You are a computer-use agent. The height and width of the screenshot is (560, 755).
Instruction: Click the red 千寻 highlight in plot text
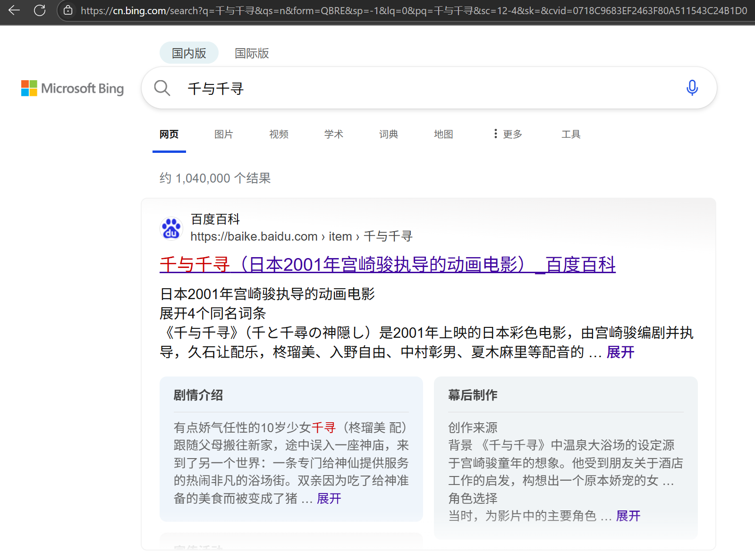coord(323,427)
